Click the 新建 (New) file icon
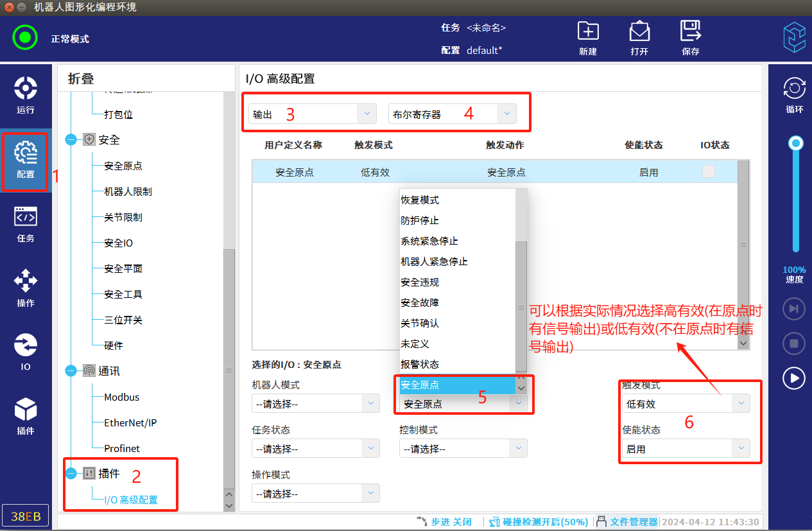This screenshot has width=812, height=531. [587, 38]
